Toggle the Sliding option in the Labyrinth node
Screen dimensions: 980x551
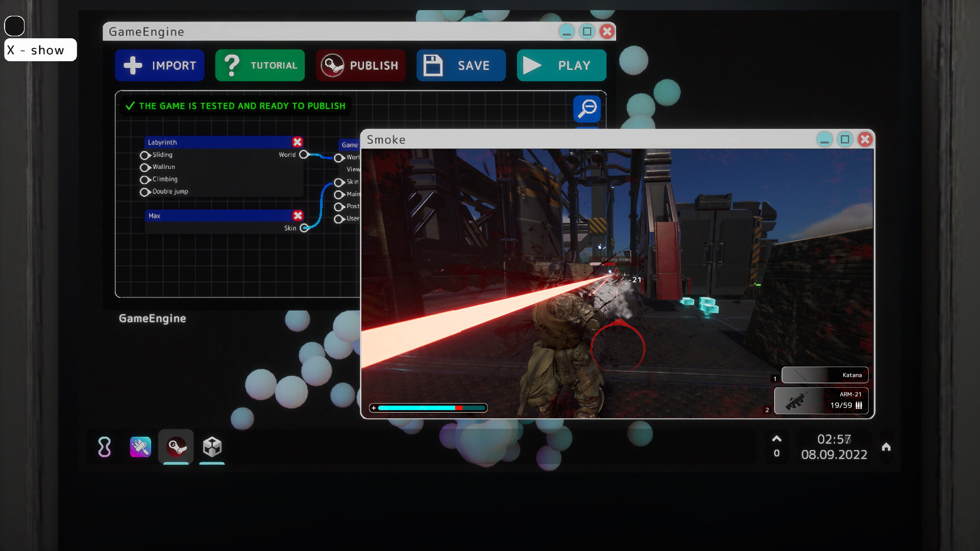click(144, 155)
